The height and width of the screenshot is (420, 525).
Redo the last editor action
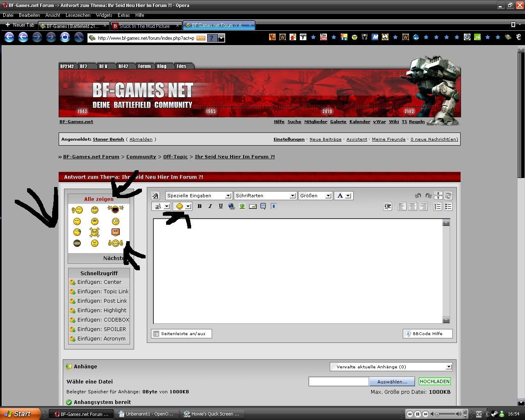tap(428, 196)
